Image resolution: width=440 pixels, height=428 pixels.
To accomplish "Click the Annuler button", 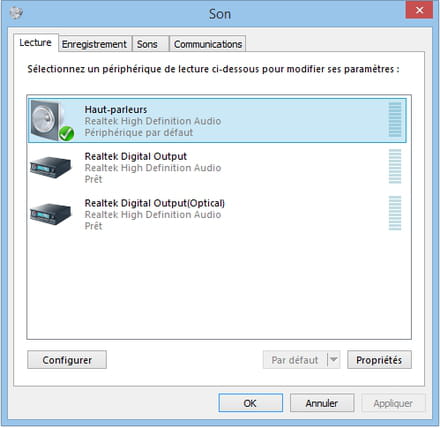I will coord(322,403).
